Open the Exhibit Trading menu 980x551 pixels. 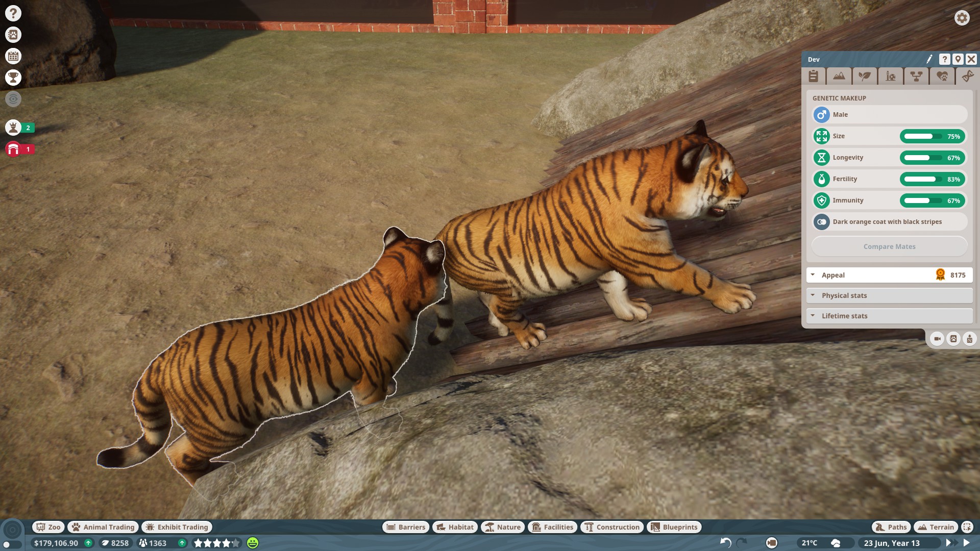pyautogui.click(x=177, y=527)
